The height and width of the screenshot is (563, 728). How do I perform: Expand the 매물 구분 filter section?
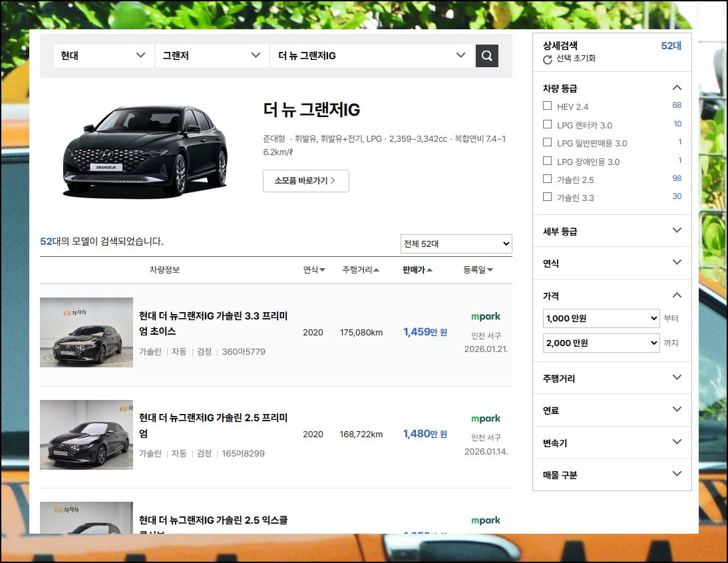(677, 474)
